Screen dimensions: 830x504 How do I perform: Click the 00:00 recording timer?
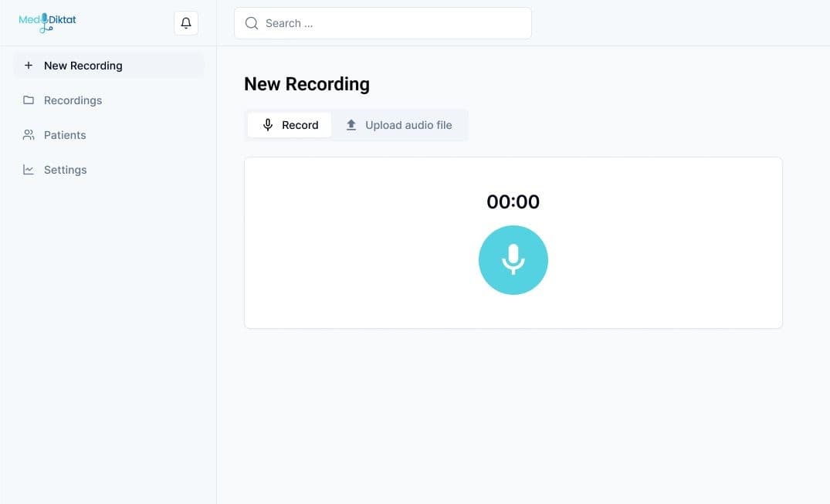[x=513, y=202]
